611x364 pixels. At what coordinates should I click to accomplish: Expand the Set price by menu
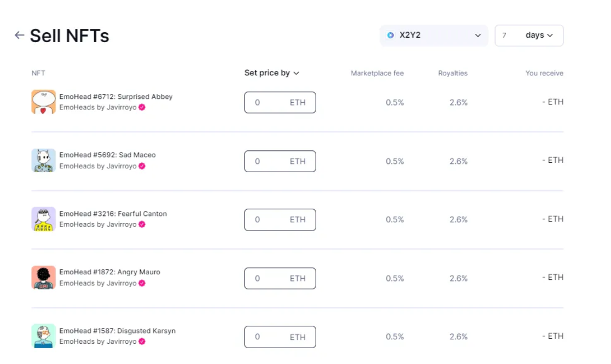(x=272, y=73)
